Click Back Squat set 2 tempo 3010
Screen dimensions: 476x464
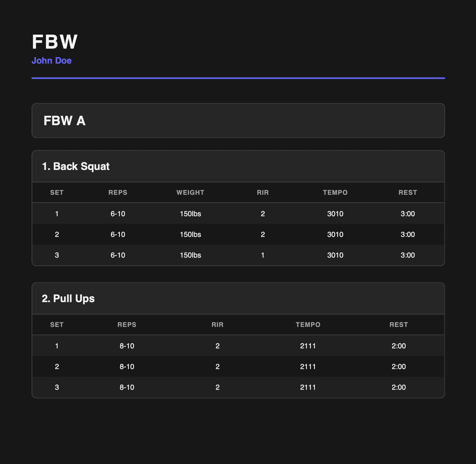coord(335,234)
